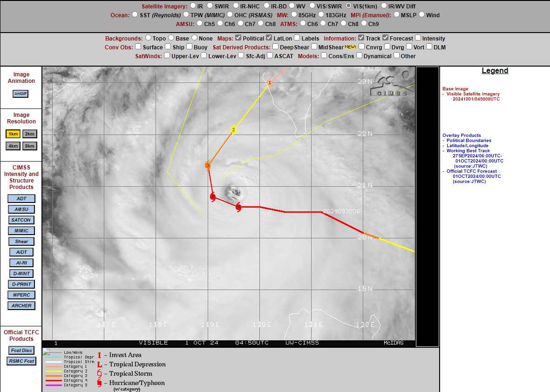
Task: Select AMSU Ch5 radio button
Action: (x=200, y=23)
